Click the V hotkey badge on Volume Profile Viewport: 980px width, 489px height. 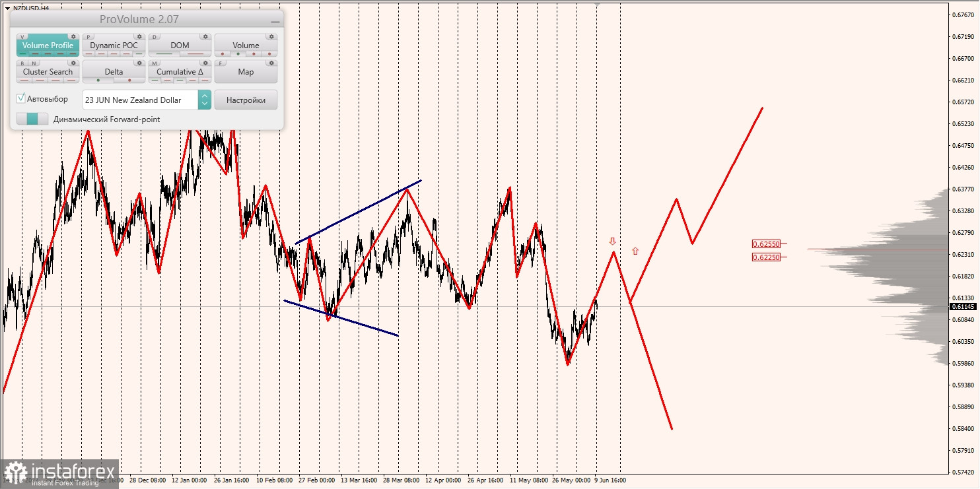click(x=23, y=37)
